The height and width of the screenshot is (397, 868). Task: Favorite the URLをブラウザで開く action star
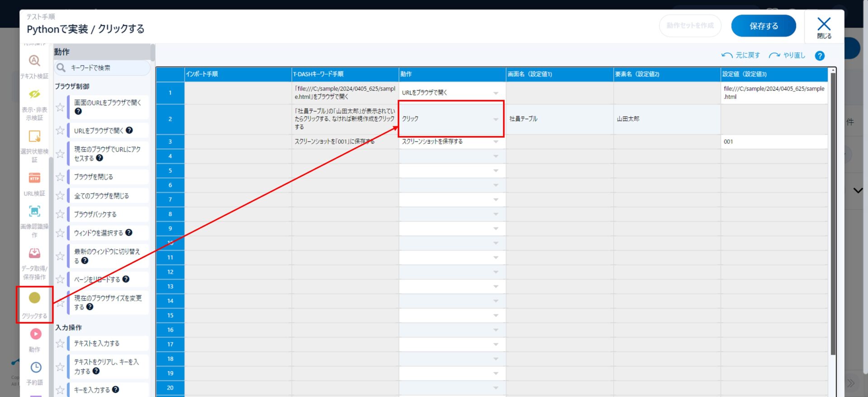click(x=60, y=131)
